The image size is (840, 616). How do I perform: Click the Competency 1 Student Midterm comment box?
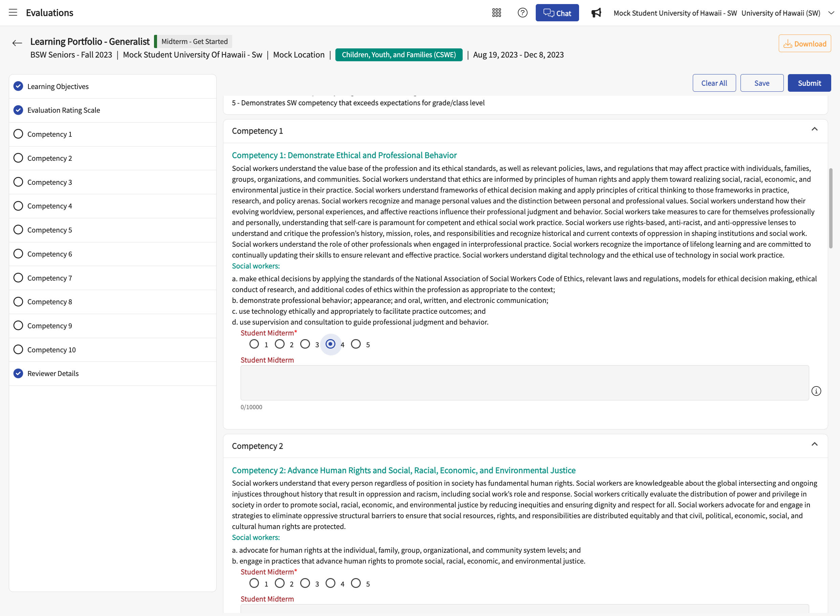(x=525, y=382)
